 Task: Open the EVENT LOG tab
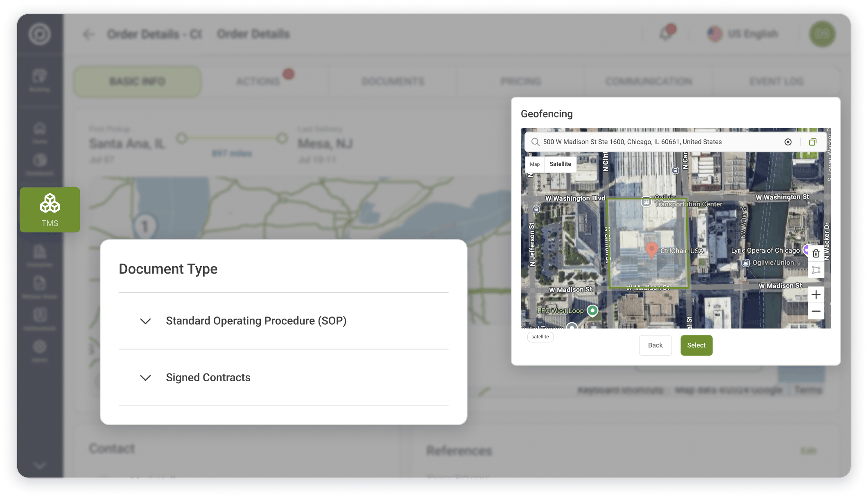coord(777,81)
